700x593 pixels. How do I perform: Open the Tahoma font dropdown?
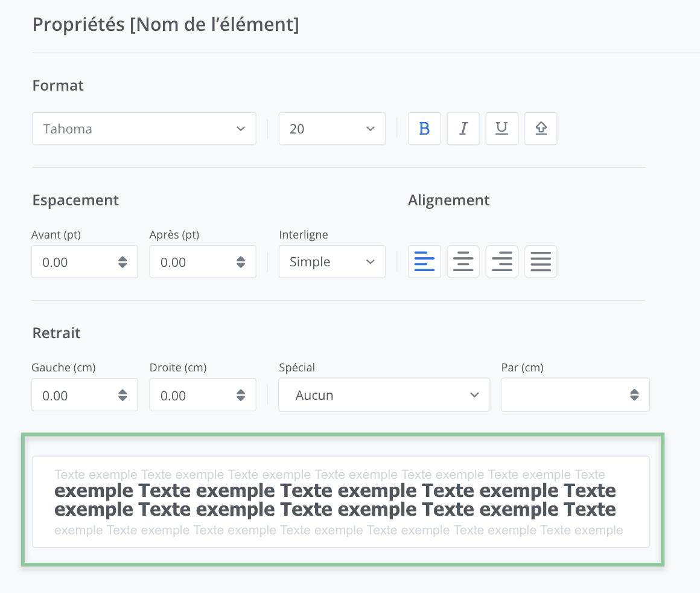(144, 129)
